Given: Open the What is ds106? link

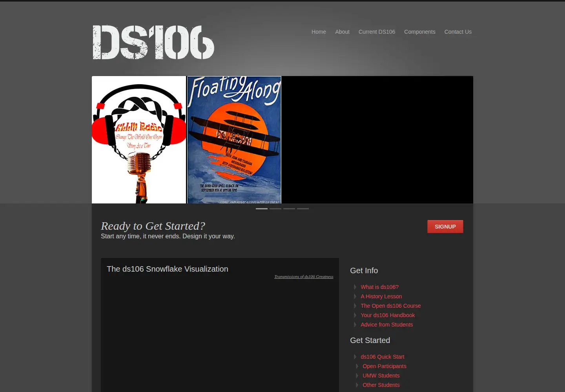Looking at the screenshot, I should pos(380,287).
